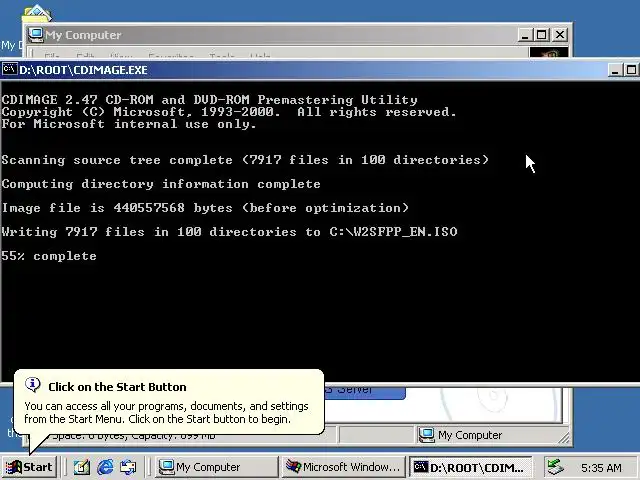Viewport: 640px width, 480px height.
Task: Open the notepad-style quick launch icon
Action: [82, 467]
